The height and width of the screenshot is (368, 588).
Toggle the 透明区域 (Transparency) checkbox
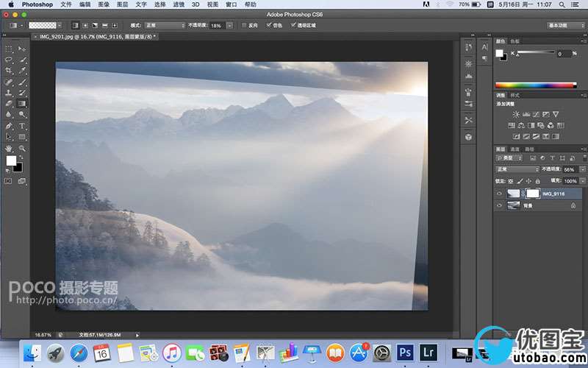293,25
